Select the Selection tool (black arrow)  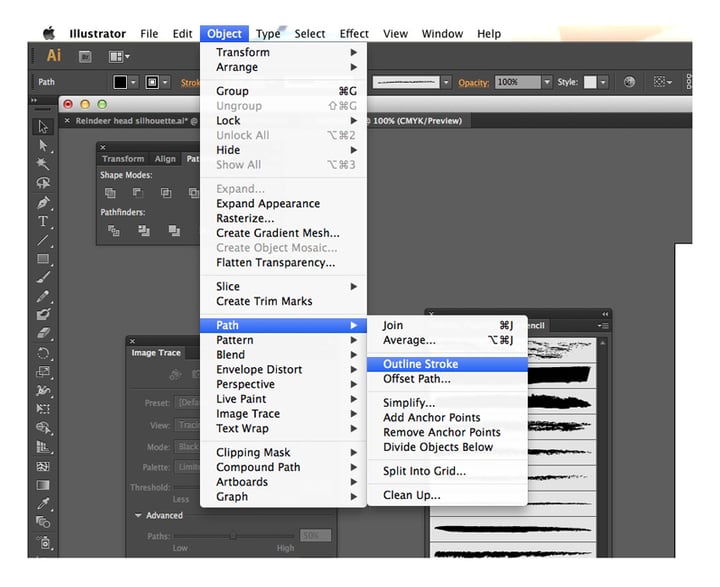43,126
